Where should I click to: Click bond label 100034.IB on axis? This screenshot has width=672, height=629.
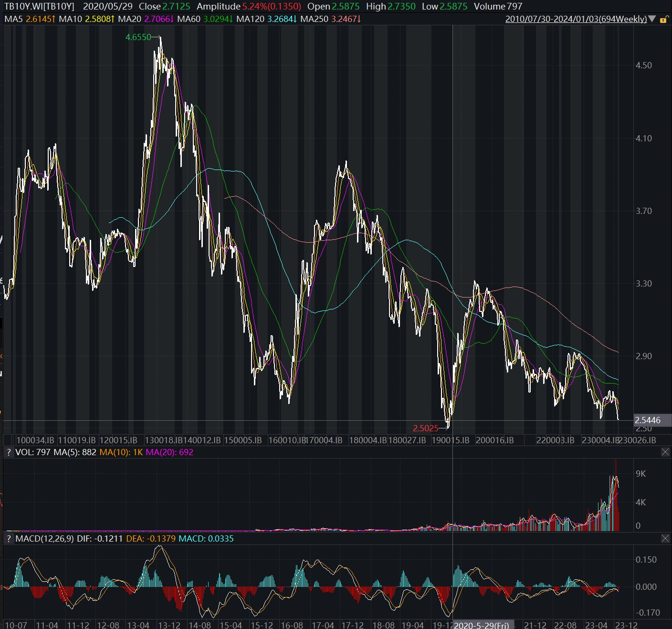[x=35, y=440]
